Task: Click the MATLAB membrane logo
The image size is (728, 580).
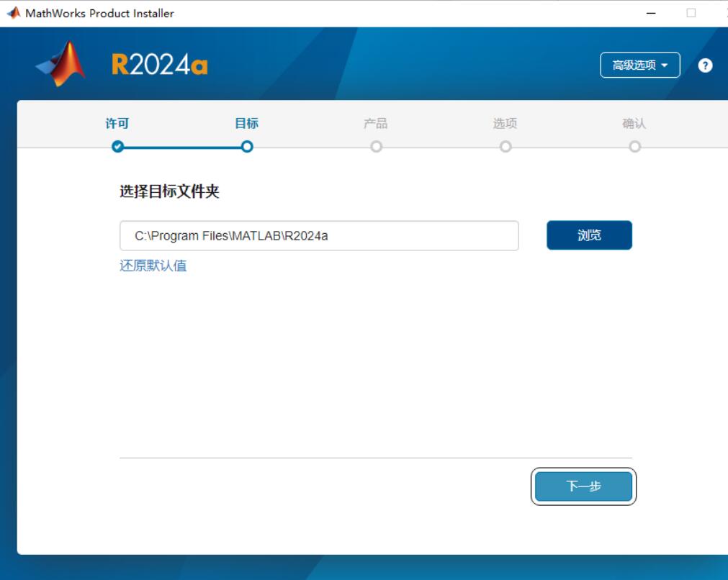Action: pyautogui.click(x=60, y=64)
